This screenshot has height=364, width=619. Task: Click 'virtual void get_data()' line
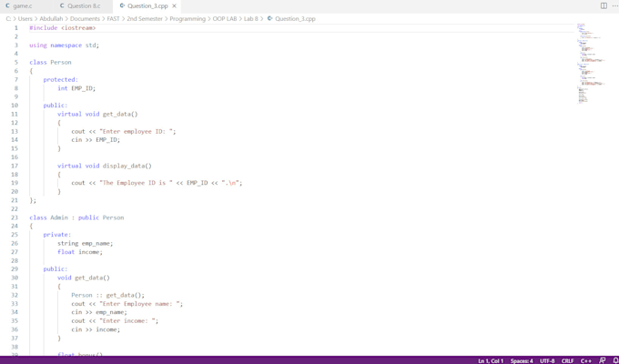(x=97, y=114)
